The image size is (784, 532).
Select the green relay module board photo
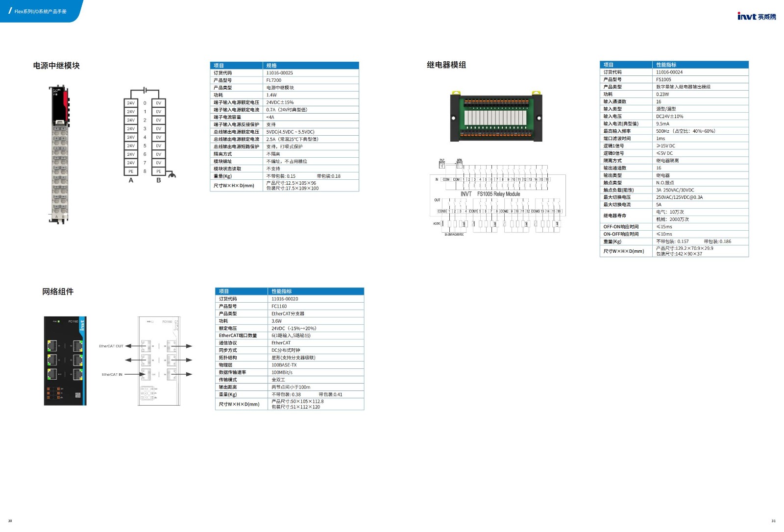coord(495,116)
